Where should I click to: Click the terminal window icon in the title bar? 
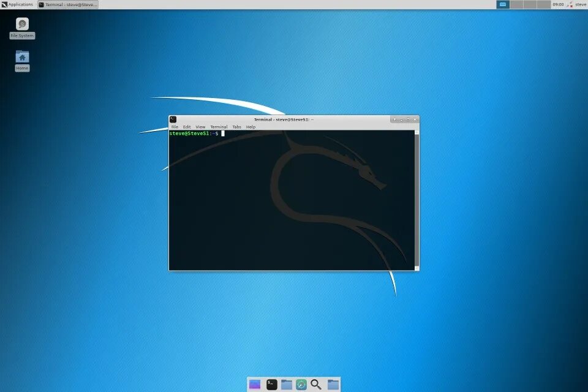click(x=173, y=119)
